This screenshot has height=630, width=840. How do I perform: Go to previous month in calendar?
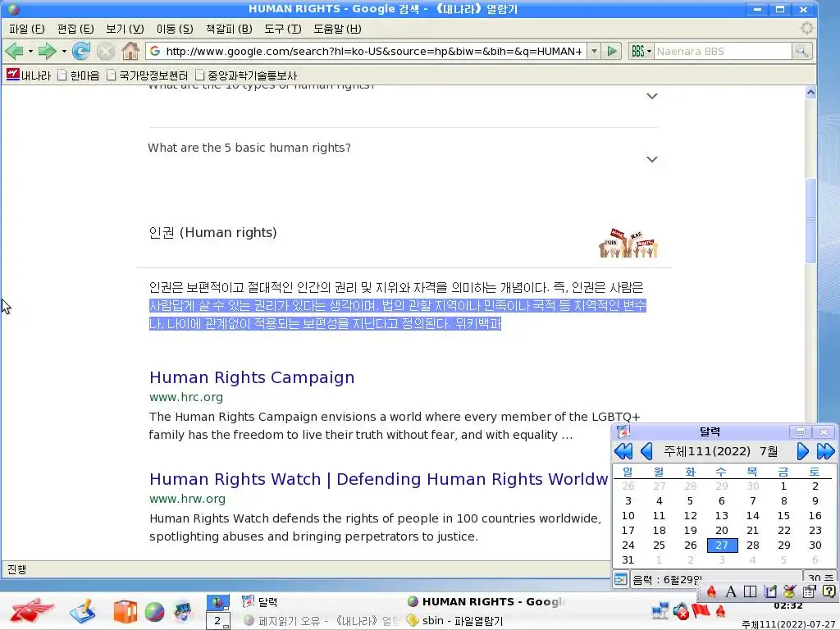[x=646, y=451]
